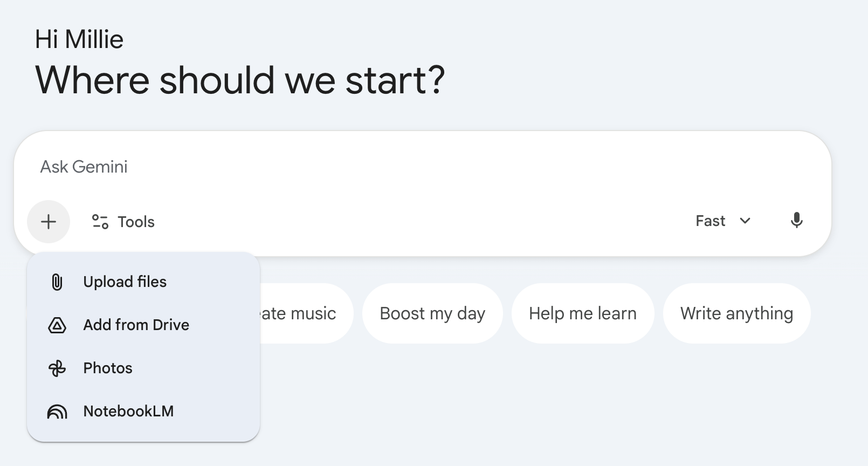Click the Boost my day suggestion chip
This screenshot has width=868, height=466.
point(432,313)
